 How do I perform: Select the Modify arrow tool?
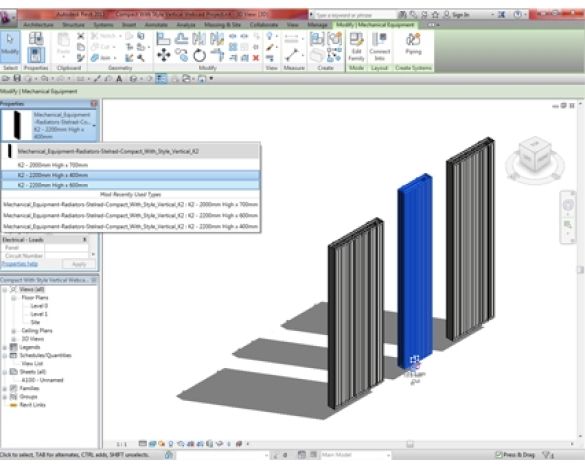pyautogui.click(x=10, y=46)
